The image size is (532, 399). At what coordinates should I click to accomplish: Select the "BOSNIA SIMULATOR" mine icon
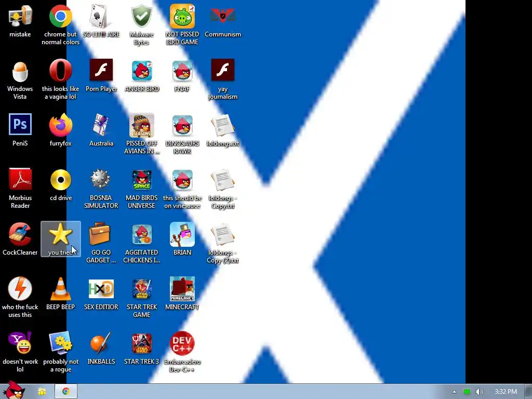(x=100, y=179)
